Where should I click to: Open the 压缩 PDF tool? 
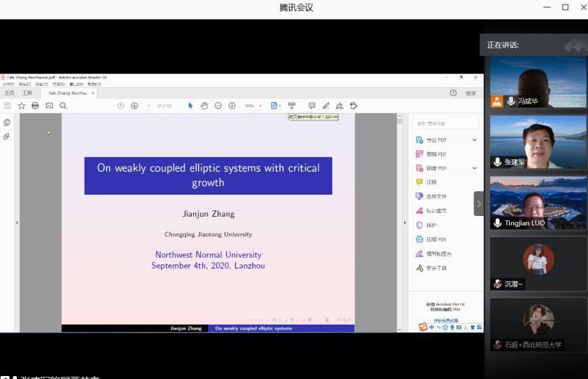click(436, 239)
